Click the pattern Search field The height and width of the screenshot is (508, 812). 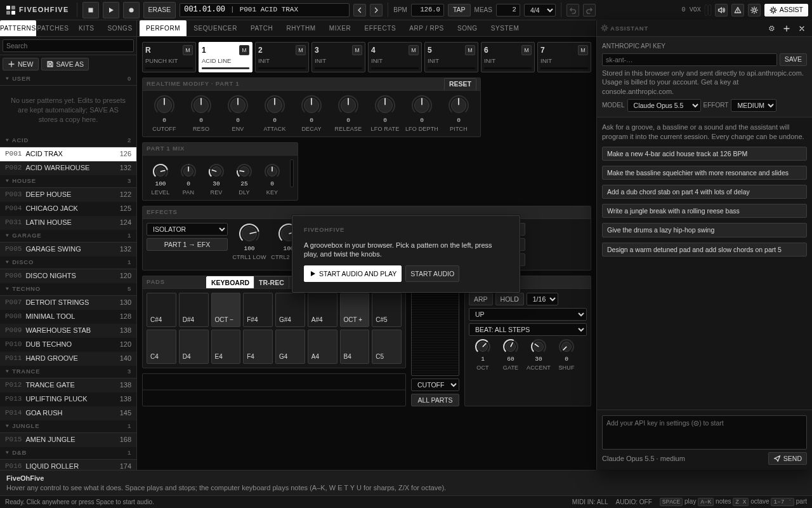pyautogui.click(x=68, y=46)
